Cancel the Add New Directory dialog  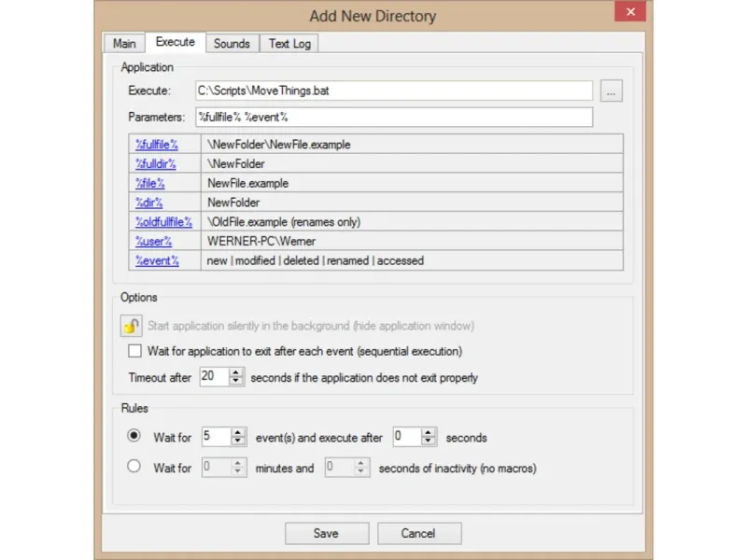point(419,533)
